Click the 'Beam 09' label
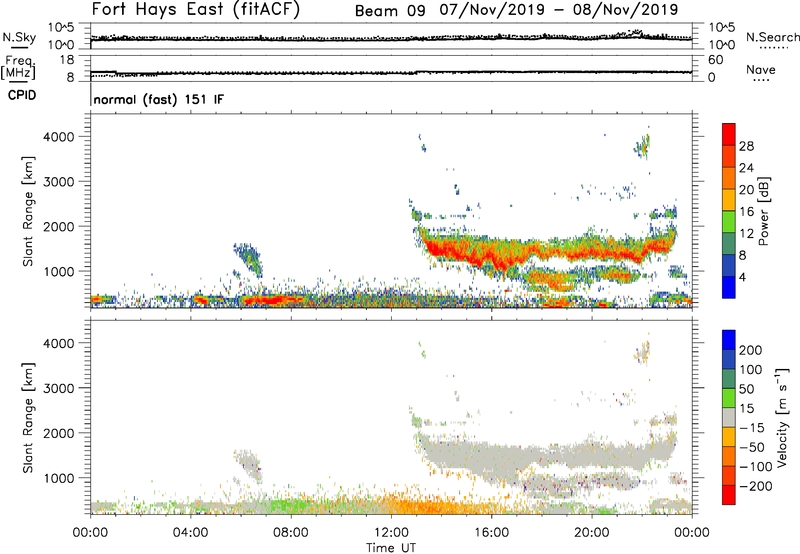This screenshot has width=800, height=554. pos(390,11)
